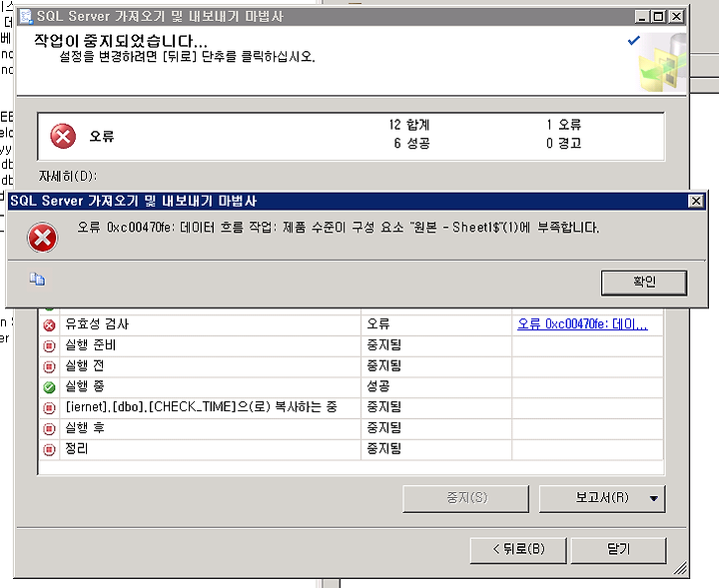Click the error icon beside 유효성 검사

pos(49,324)
